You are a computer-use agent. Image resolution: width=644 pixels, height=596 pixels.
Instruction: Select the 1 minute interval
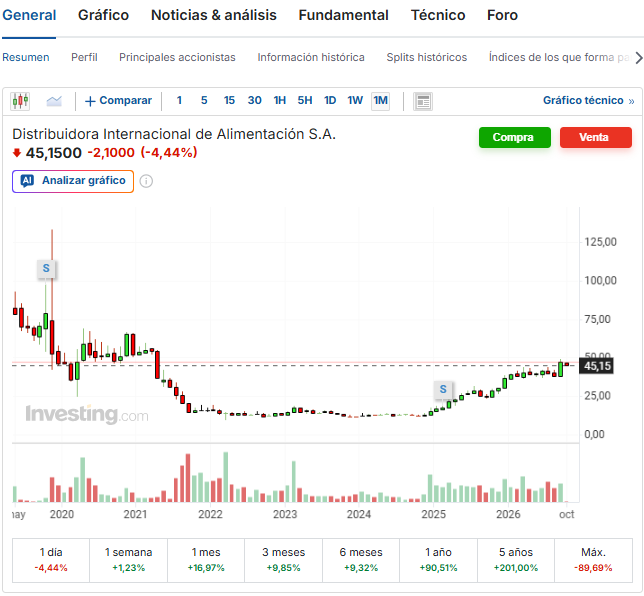pyautogui.click(x=179, y=101)
